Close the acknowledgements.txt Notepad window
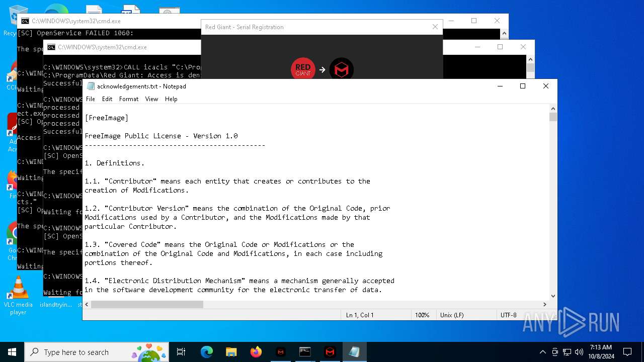Image resolution: width=644 pixels, height=362 pixels. point(546,86)
